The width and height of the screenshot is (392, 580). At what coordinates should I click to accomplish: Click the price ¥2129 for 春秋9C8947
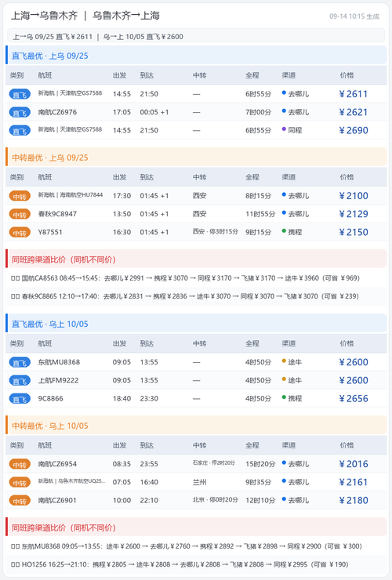pyautogui.click(x=354, y=214)
